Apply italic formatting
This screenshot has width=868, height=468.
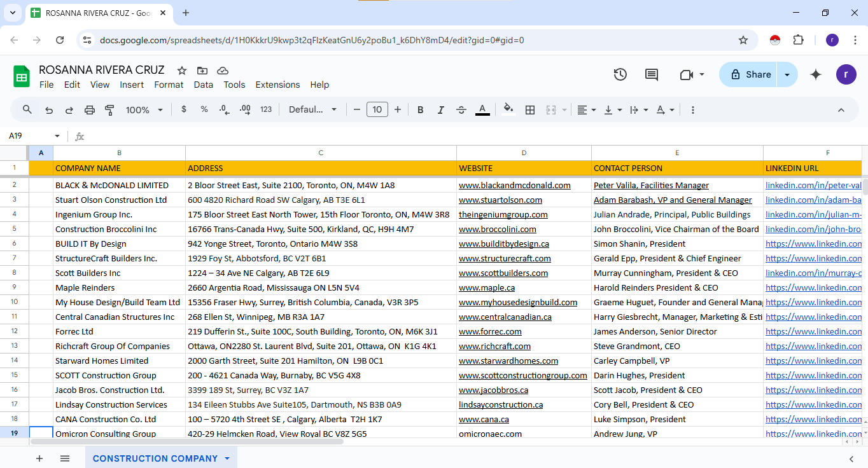440,110
